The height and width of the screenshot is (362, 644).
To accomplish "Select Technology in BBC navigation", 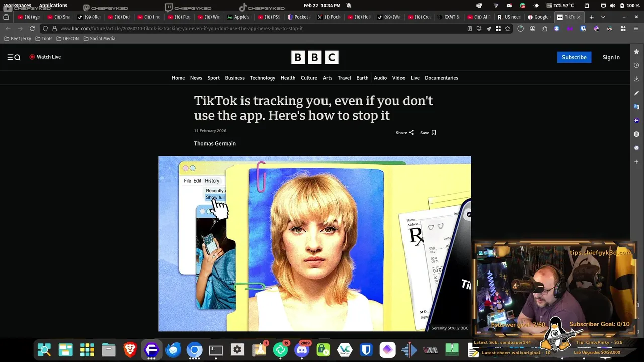I will (x=262, y=78).
